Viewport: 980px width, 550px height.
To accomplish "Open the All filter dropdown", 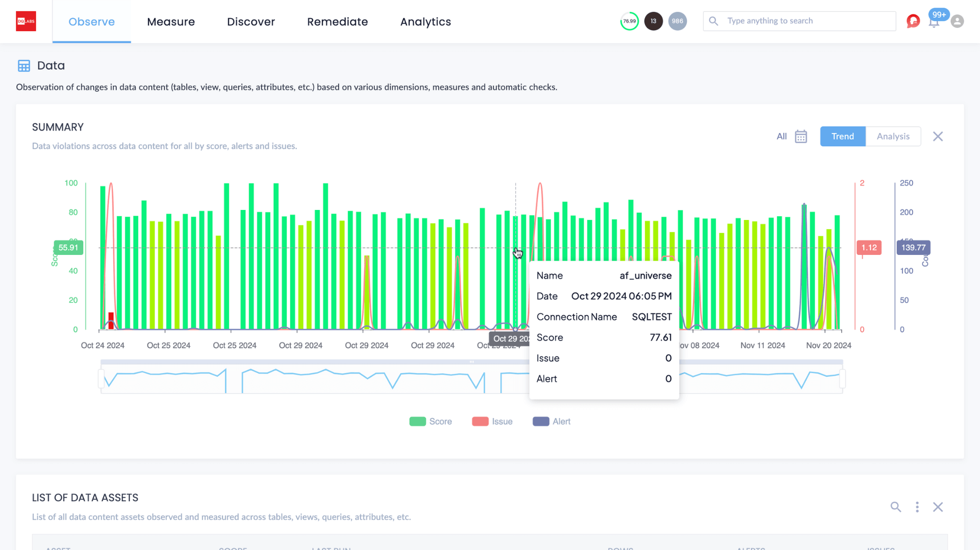I will 781,136.
